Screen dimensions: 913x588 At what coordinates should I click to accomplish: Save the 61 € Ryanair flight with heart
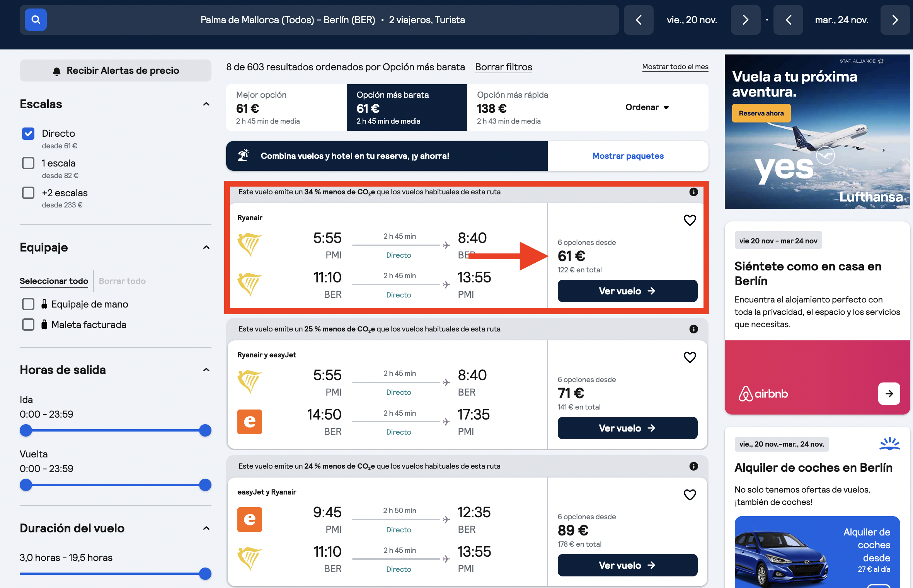(x=690, y=220)
